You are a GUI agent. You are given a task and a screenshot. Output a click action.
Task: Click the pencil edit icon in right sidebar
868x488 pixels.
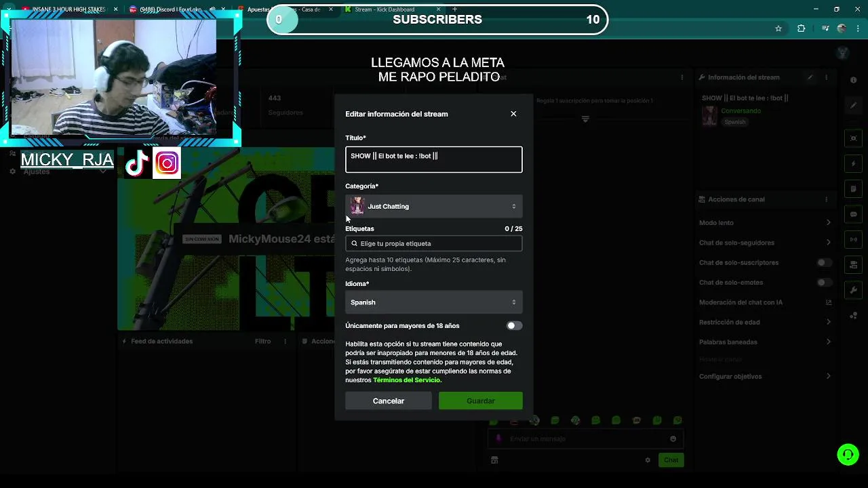[x=853, y=106]
